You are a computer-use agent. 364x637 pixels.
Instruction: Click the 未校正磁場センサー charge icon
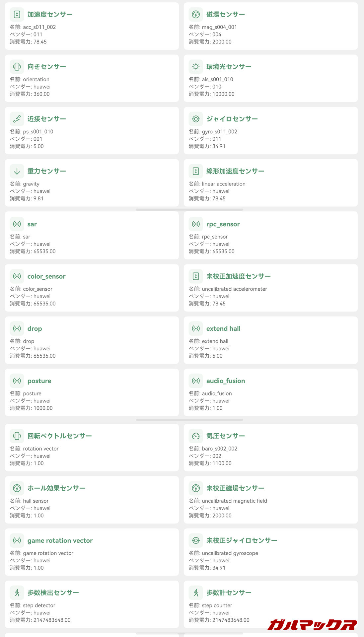196,488
